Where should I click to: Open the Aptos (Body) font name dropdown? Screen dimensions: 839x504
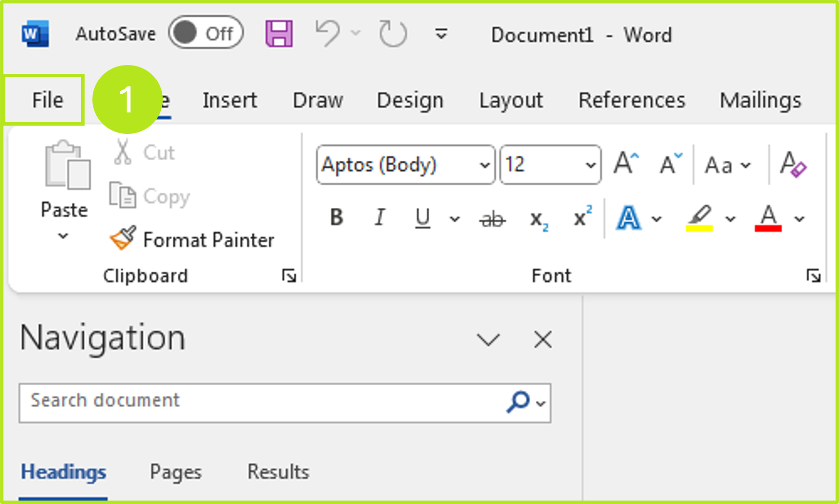click(484, 165)
